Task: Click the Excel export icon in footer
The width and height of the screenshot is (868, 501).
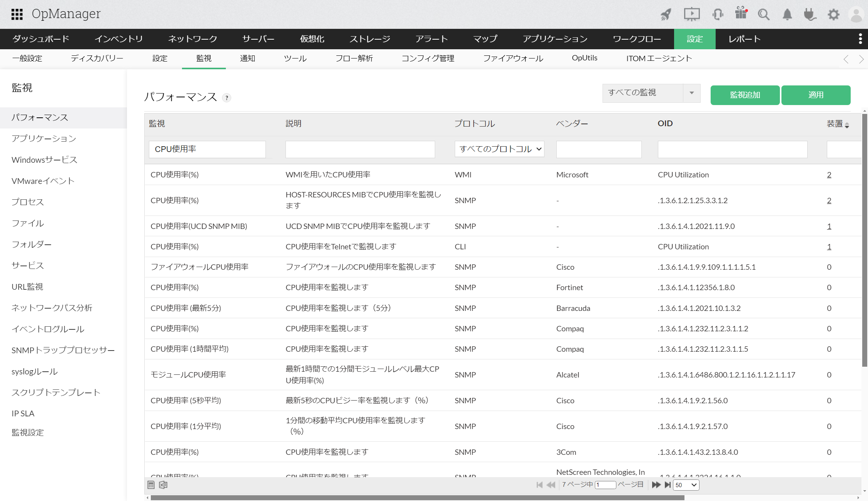Action: [x=163, y=485]
